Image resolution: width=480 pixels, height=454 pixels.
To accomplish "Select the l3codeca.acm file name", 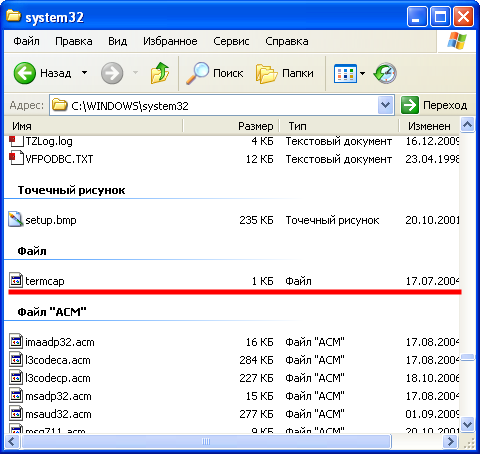I will 58,360.
